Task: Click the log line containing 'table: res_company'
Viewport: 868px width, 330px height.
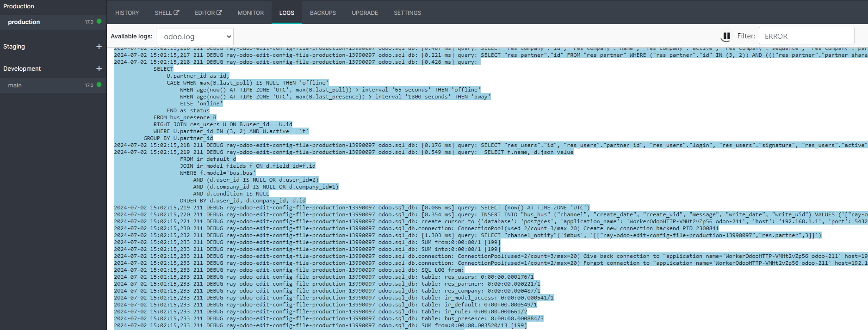Action: coord(327,291)
